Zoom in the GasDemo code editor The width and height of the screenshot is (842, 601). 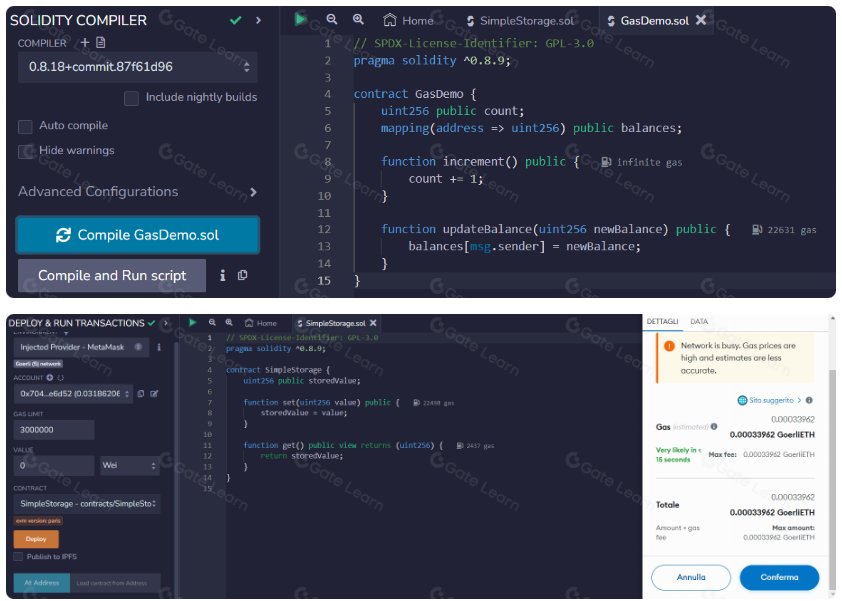[x=358, y=19]
